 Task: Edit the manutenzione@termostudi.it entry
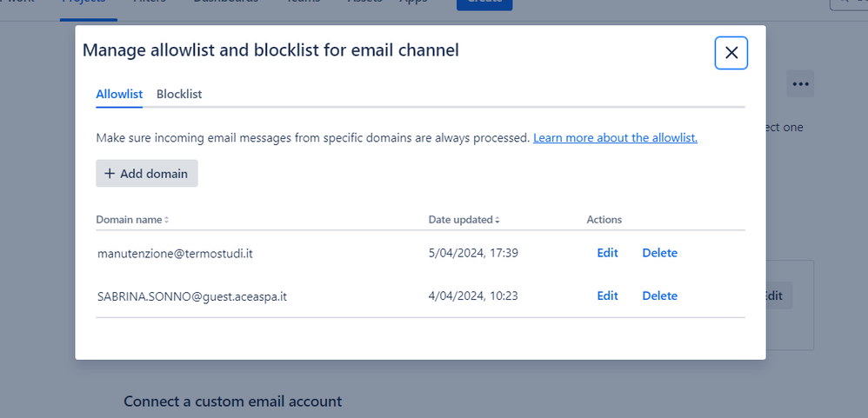point(607,253)
